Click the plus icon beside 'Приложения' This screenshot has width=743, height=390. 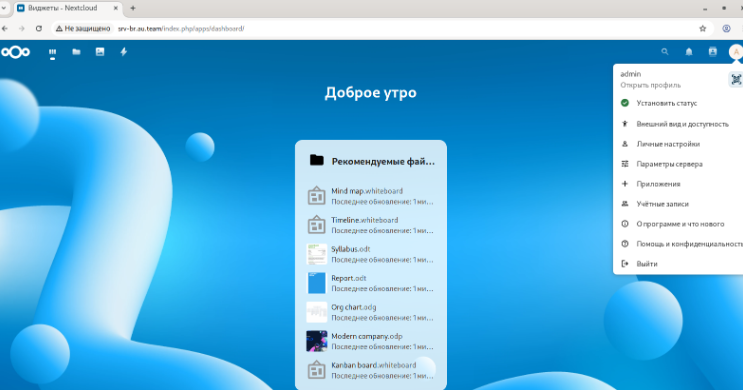625,184
